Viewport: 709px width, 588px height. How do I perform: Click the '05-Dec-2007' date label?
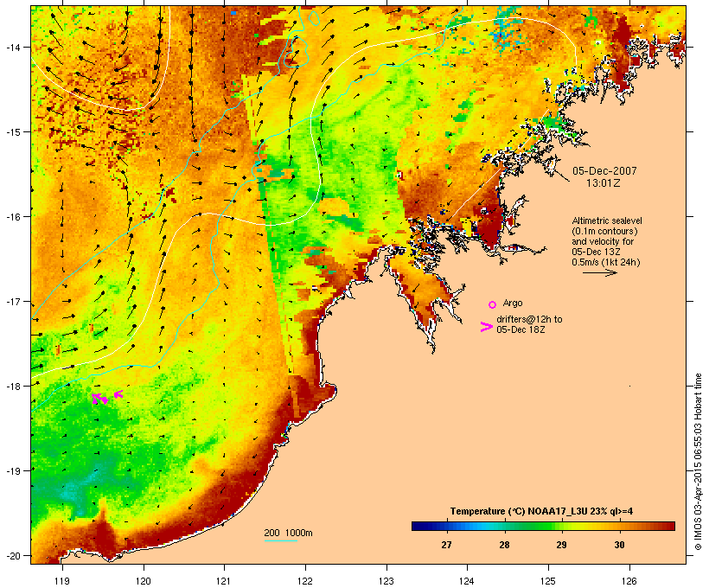(604, 171)
